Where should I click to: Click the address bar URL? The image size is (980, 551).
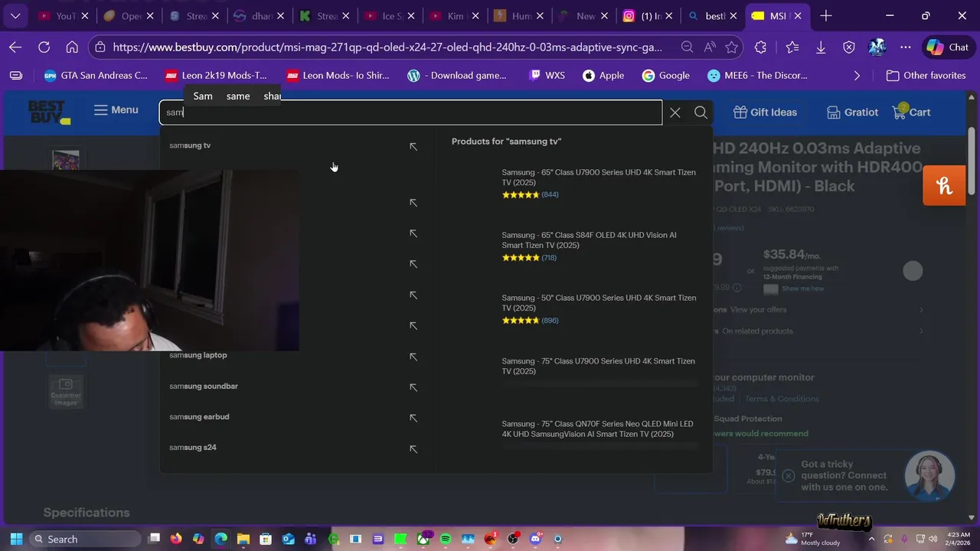tap(387, 47)
